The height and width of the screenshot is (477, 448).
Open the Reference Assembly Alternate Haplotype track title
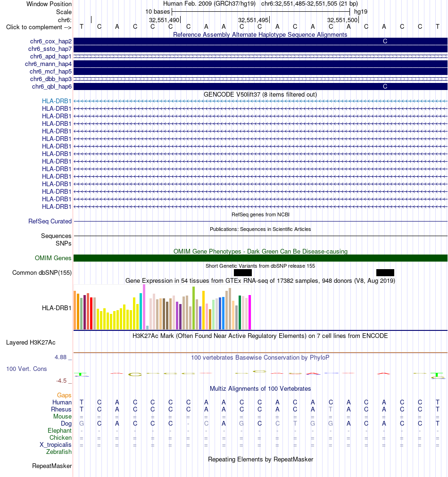tap(260, 35)
